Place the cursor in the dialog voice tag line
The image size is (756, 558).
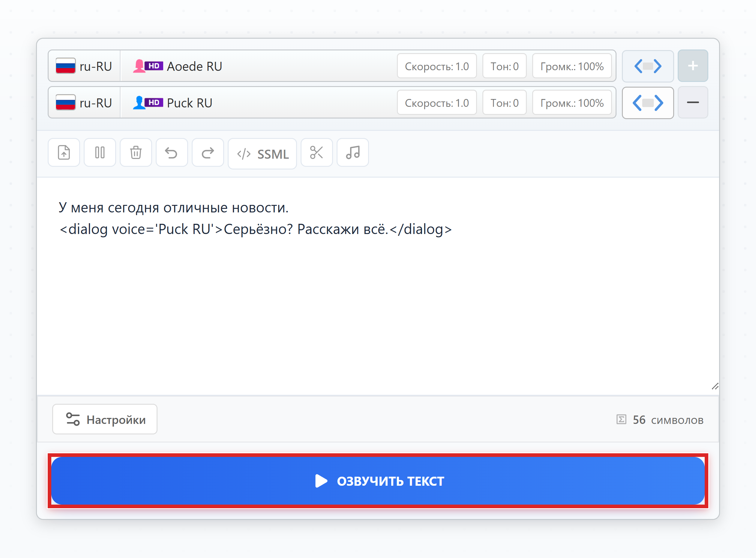pos(255,229)
